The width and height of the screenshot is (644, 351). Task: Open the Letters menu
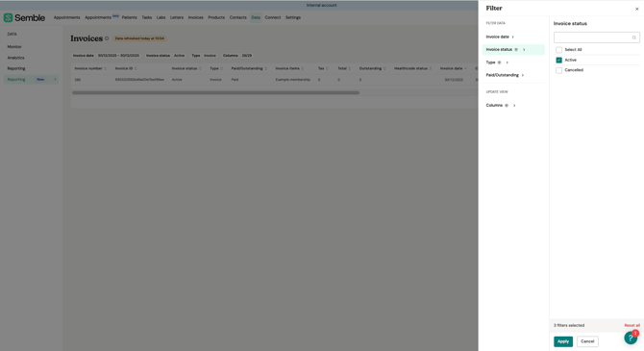point(177,17)
